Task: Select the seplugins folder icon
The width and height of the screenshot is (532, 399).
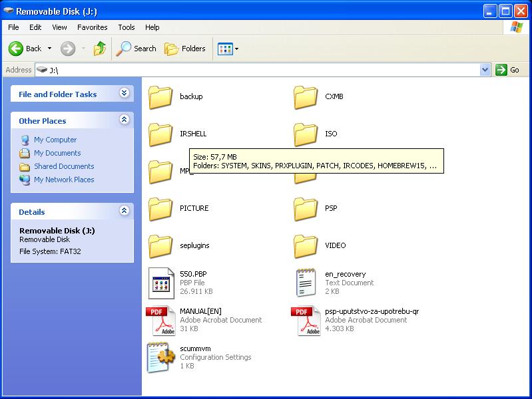Action: pos(160,247)
